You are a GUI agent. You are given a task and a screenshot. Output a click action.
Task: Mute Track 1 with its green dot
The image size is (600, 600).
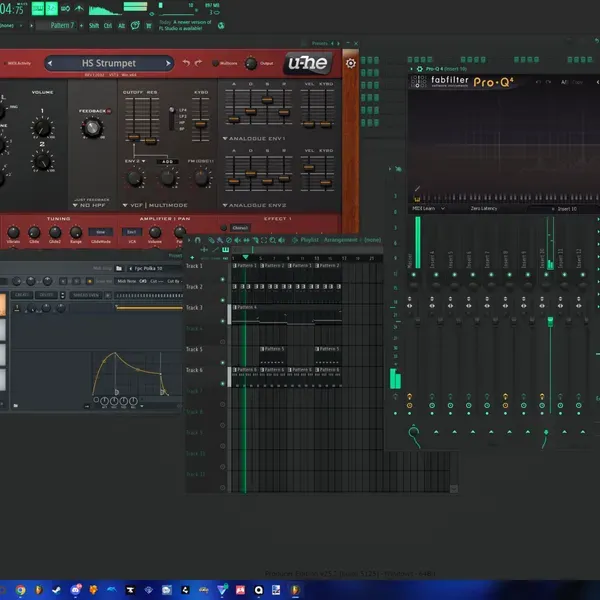(x=223, y=280)
